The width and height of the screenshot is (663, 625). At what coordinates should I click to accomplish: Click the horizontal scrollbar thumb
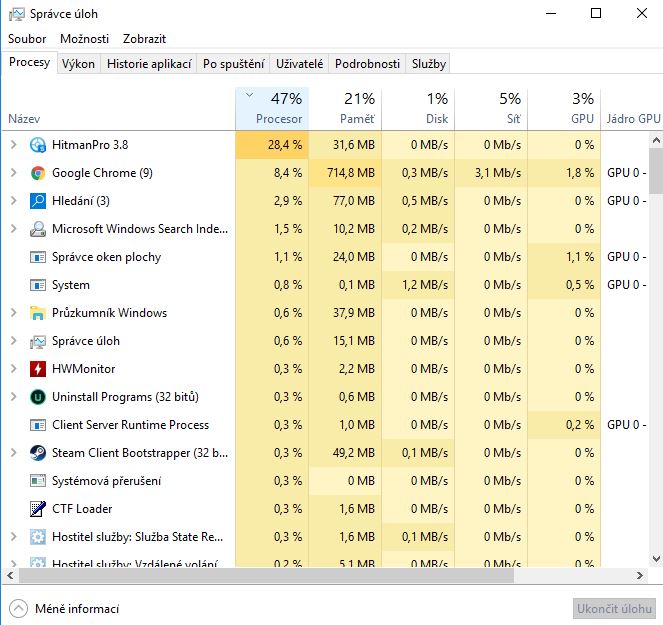[266, 576]
